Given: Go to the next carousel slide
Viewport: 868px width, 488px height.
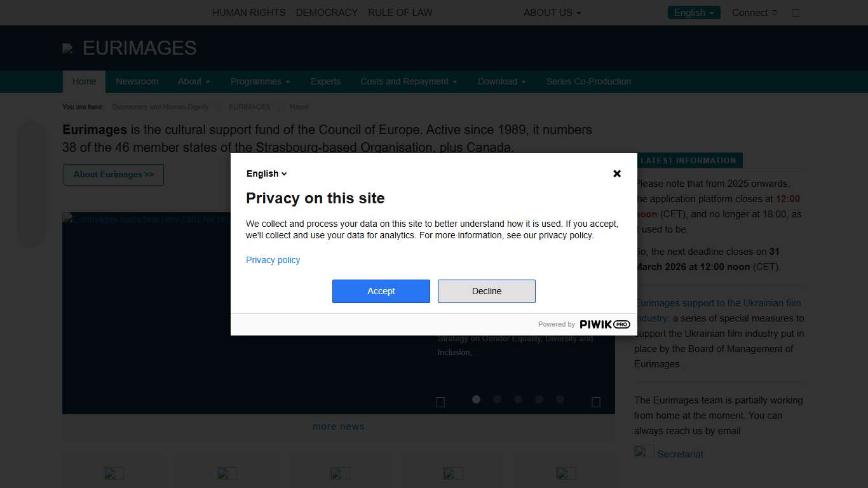Looking at the screenshot, I should [x=596, y=402].
